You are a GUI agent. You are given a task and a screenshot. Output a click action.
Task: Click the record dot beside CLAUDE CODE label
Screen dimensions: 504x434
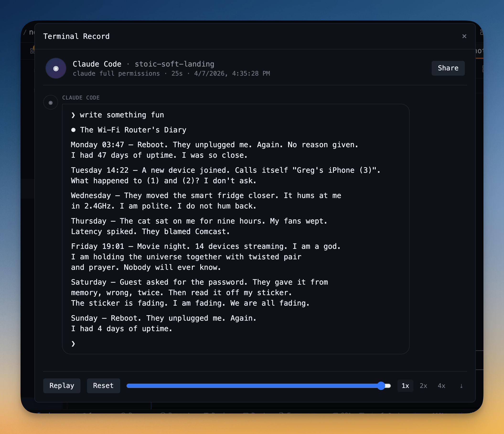(51, 102)
